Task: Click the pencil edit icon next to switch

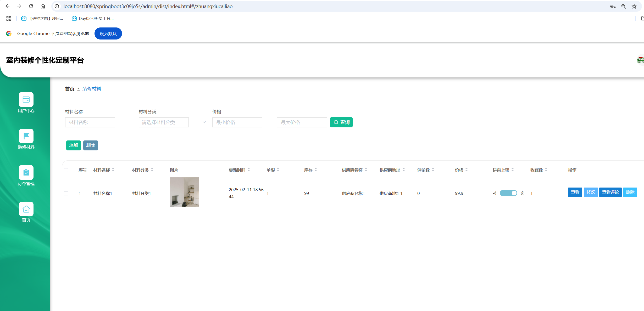Action: [522, 193]
